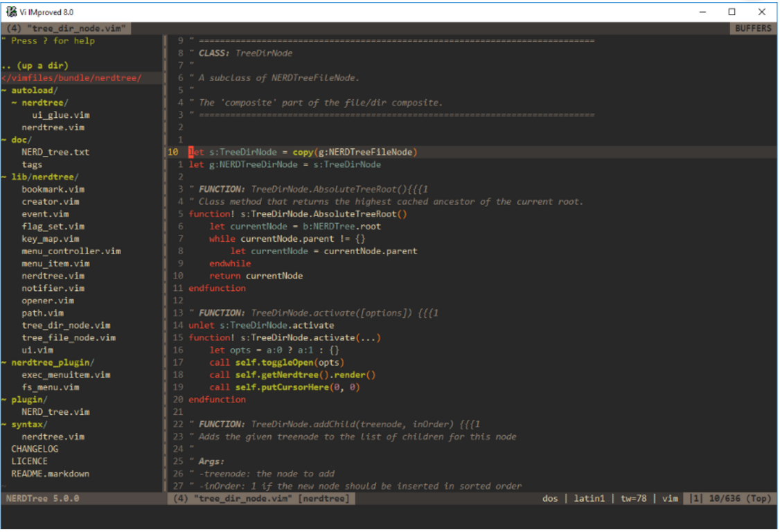Place cursor on 'function! s:TreeDirNode.AbsoluteTreeRoot()' line
Screen dimensions: 780x532
click(x=297, y=214)
